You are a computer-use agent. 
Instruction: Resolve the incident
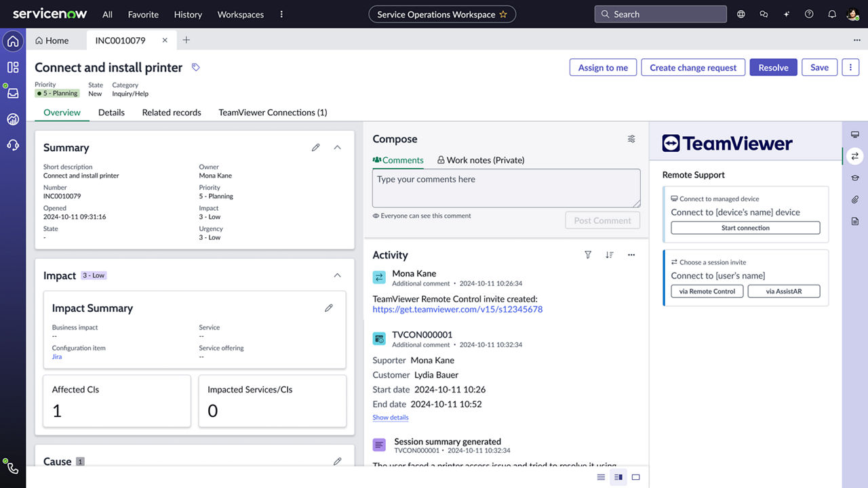point(773,67)
